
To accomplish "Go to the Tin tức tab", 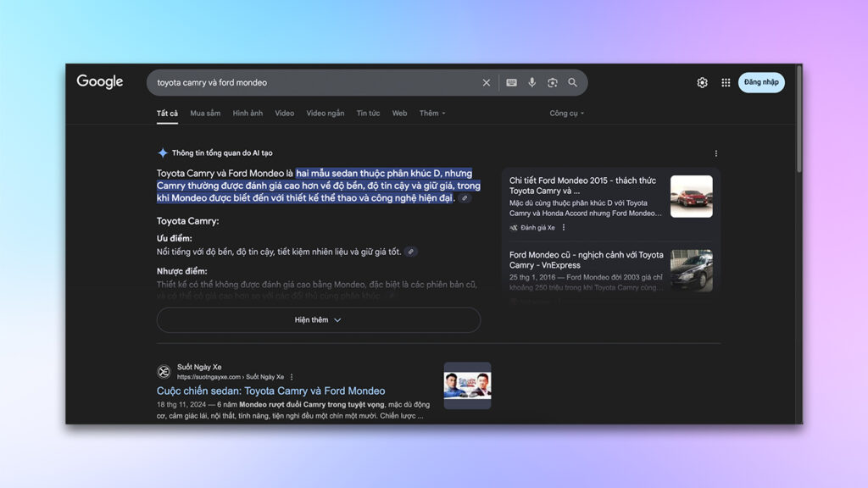I will coord(368,114).
